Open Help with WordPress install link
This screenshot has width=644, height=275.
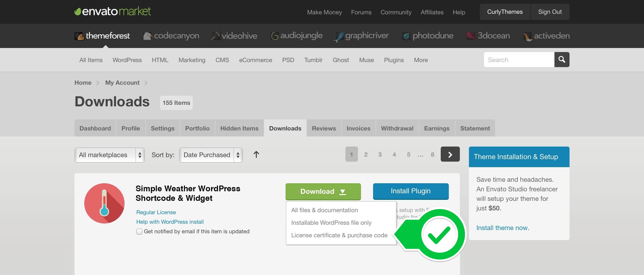pyautogui.click(x=170, y=222)
